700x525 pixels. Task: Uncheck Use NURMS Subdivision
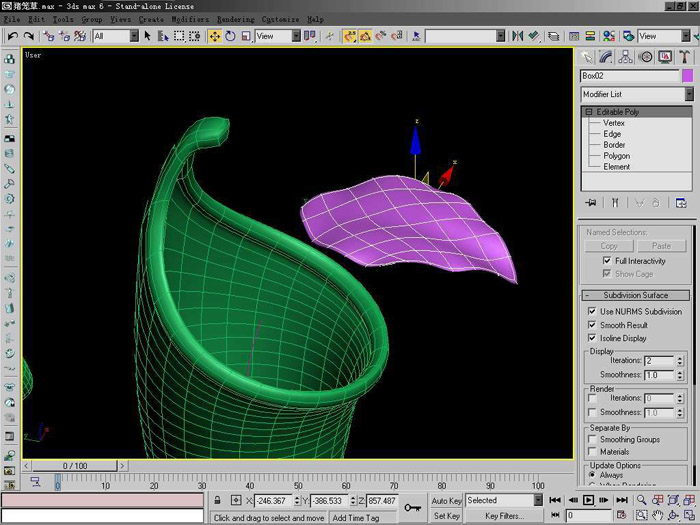(x=592, y=311)
